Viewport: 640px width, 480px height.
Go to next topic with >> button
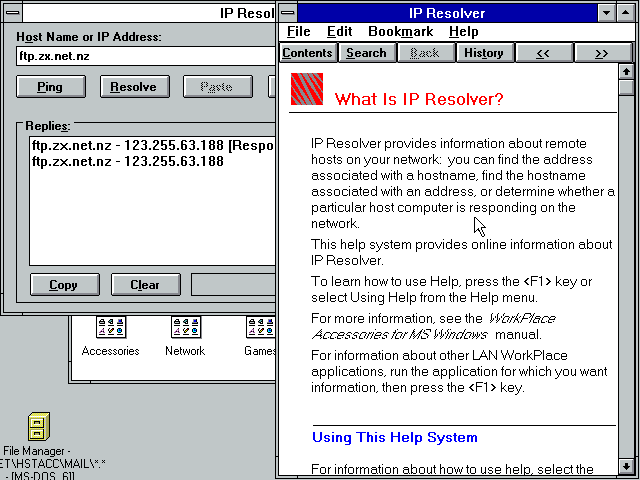(x=602, y=53)
